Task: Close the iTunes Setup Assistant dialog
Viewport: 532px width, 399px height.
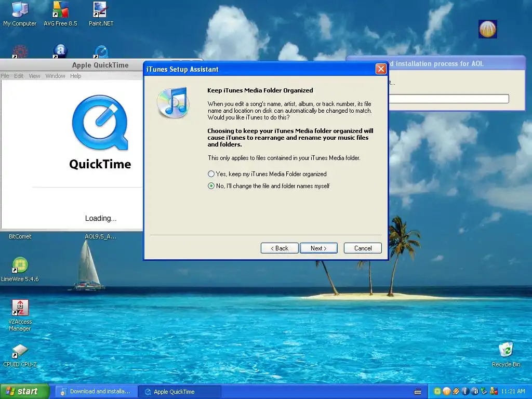Action: click(x=381, y=69)
